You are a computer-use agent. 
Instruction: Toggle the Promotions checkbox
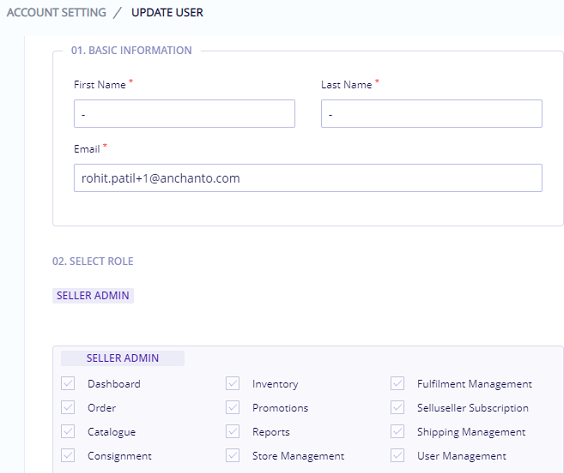pos(233,408)
